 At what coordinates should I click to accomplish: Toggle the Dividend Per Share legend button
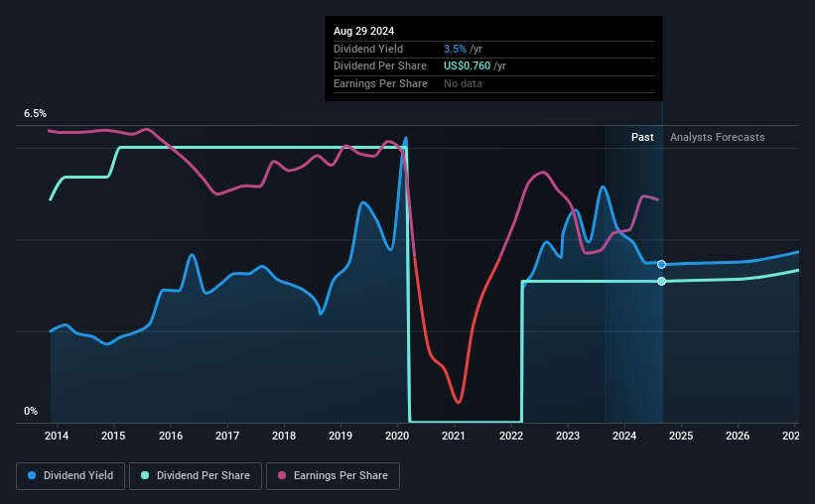(196, 476)
